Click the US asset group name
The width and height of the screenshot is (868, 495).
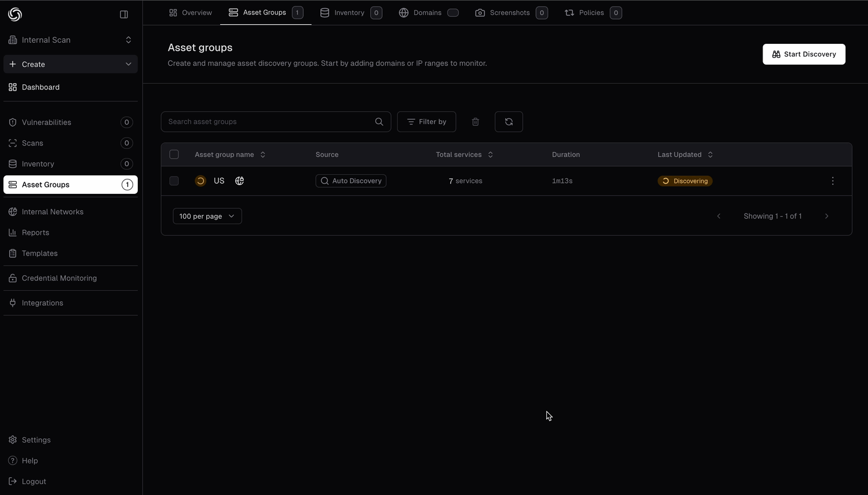pyautogui.click(x=219, y=181)
